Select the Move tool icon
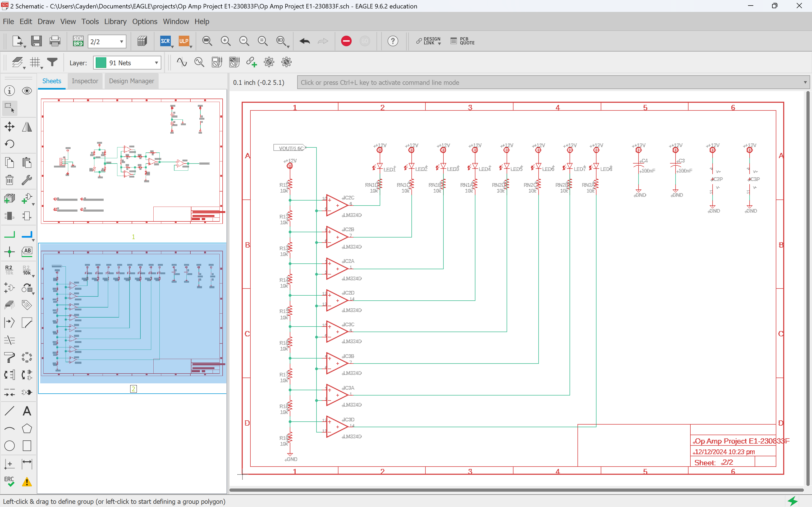Image resolution: width=812 pixels, height=507 pixels. point(10,126)
